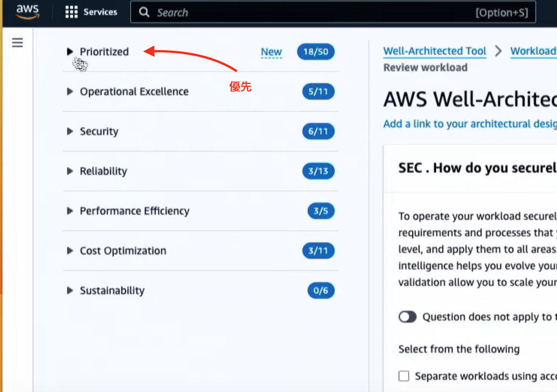Check the 'Separate workloads using accounts' checkbox
This screenshot has height=392, width=557.
(404, 376)
